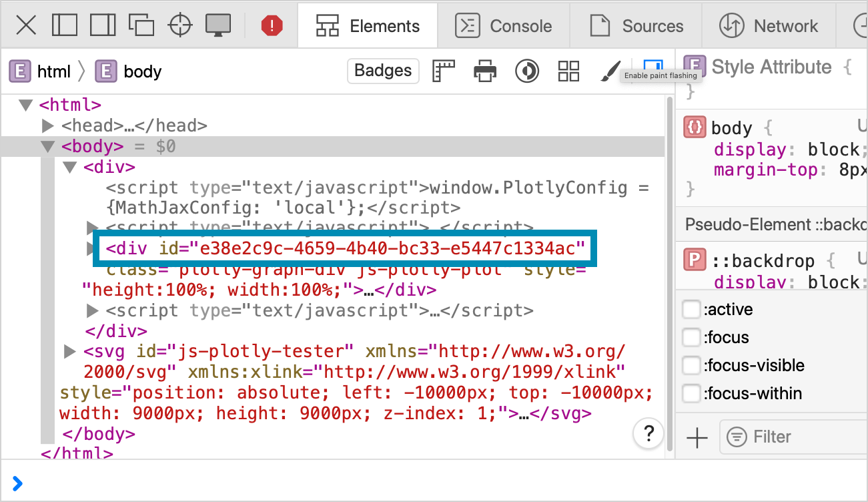This screenshot has width=868, height=502.
Task: Add a new style rule with plus icon
Action: pyautogui.click(x=697, y=438)
